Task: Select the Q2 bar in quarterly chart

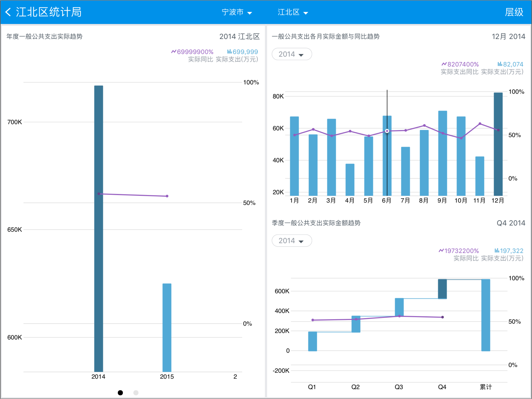Action: pyautogui.click(x=356, y=324)
